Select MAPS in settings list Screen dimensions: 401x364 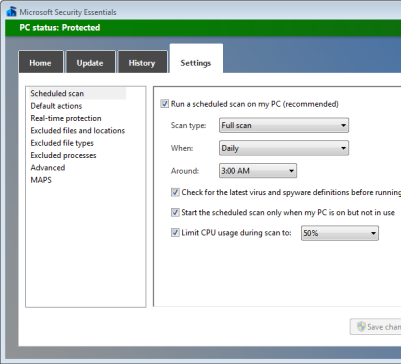click(41, 180)
